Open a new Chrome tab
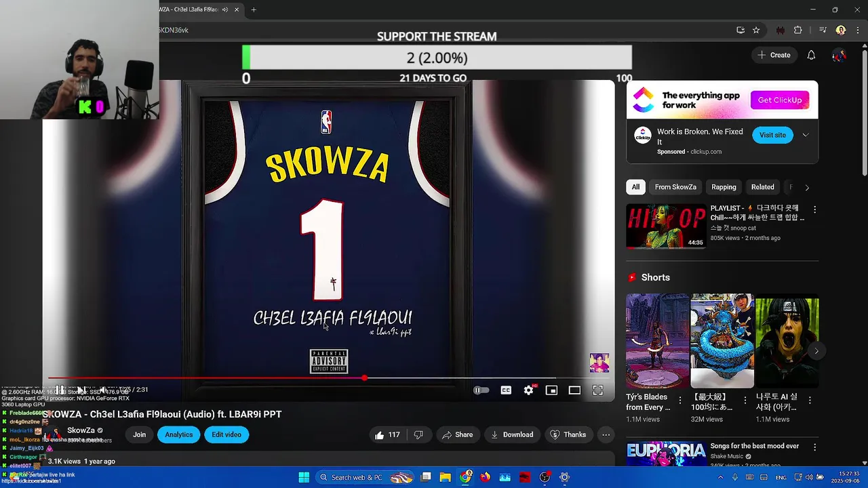The width and height of the screenshot is (868, 488). (254, 9)
